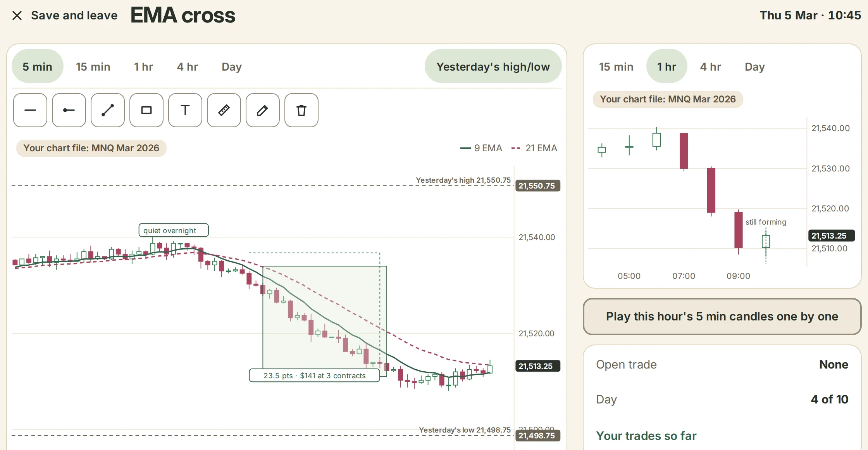Select the trend line drawing tool

(108, 110)
